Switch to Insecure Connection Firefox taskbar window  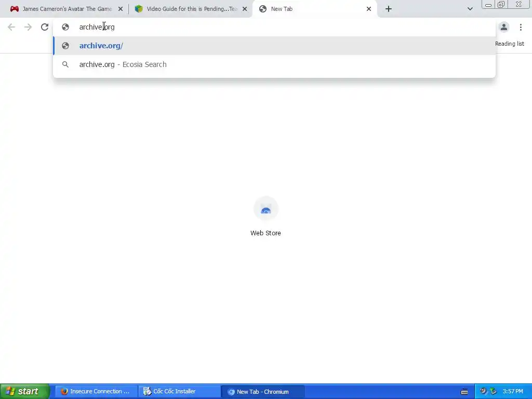point(96,391)
